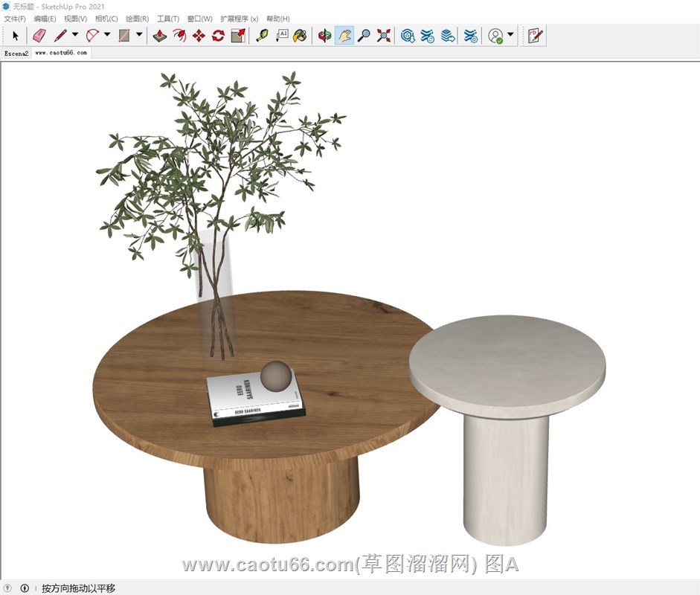Screen dimensions: 700x595
Task: Select the Eraser tool
Action: click(x=39, y=35)
